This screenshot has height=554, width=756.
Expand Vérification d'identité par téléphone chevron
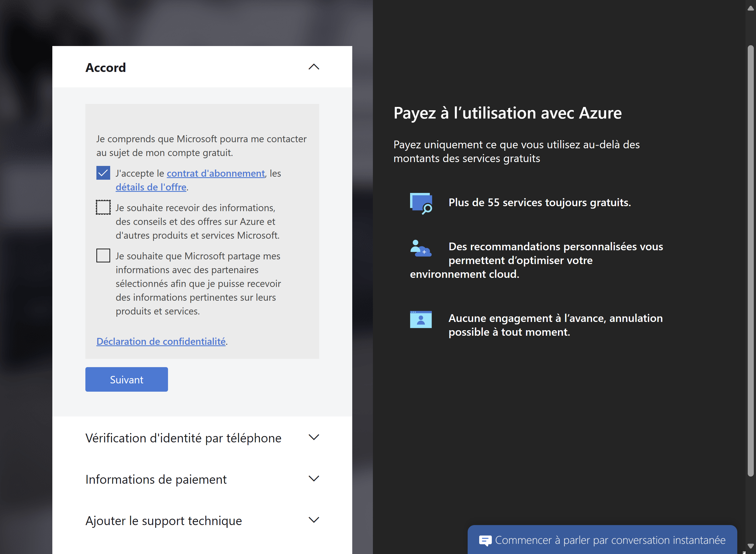pos(314,437)
